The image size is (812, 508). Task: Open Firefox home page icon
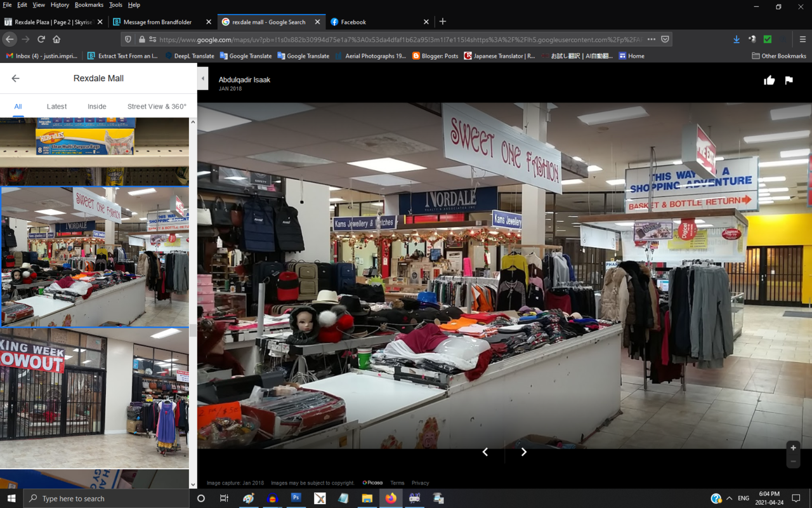56,39
